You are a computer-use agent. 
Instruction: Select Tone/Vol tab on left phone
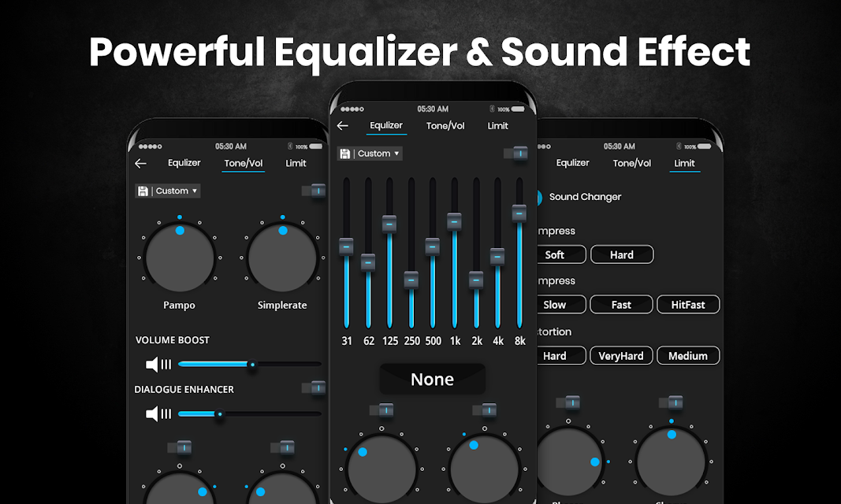pyautogui.click(x=244, y=163)
